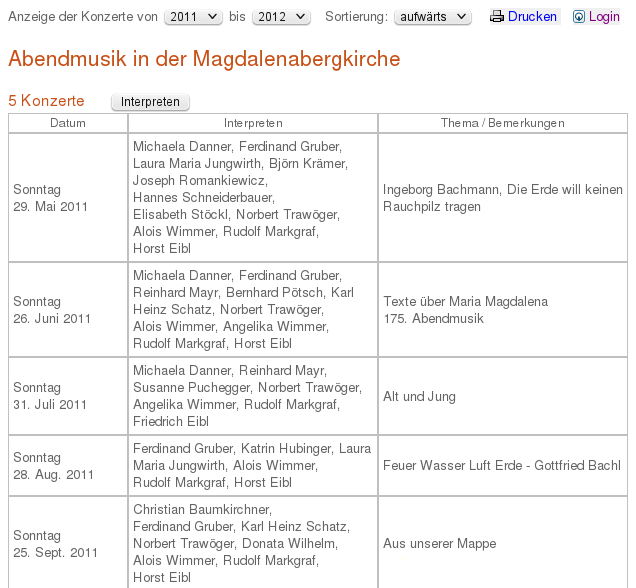Image resolution: width=636 pixels, height=588 pixels.
Task: Click Donata Wilhelm in the 25. Sept. row
Action: [289, 543]
